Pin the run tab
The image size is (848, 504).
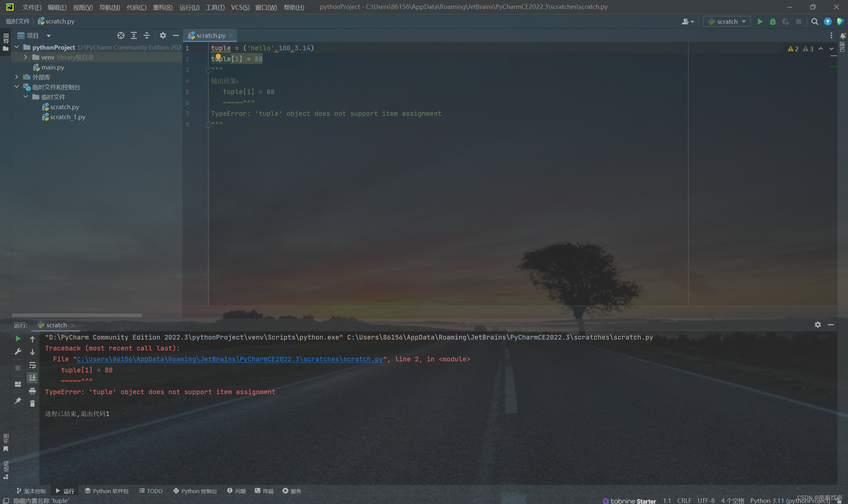click(x=18, y=401)
